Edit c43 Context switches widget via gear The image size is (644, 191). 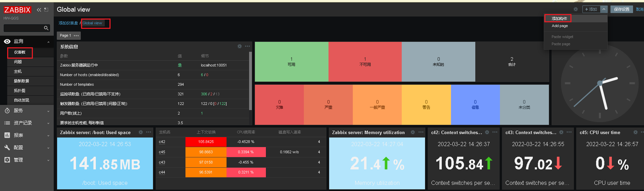[x=561, y=132]
